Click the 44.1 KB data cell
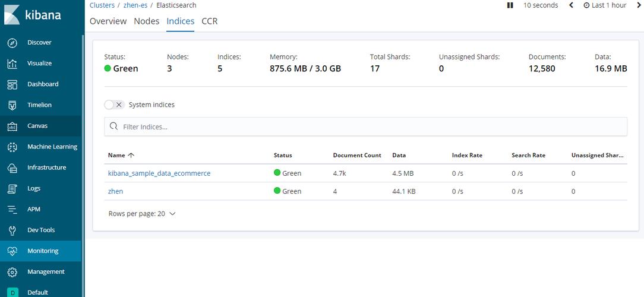 404,191
